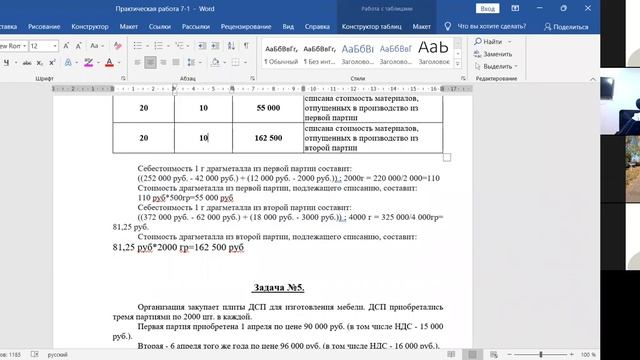Screen dimensions: 640x360
Task: Switch to web layout view in status bar
Action: point(493,354)
